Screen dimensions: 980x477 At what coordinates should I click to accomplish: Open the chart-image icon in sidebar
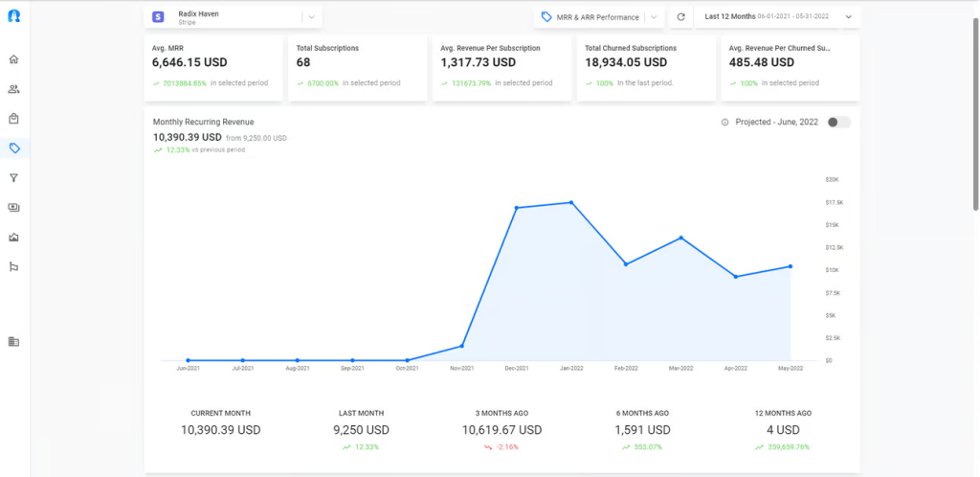[14, 237]
